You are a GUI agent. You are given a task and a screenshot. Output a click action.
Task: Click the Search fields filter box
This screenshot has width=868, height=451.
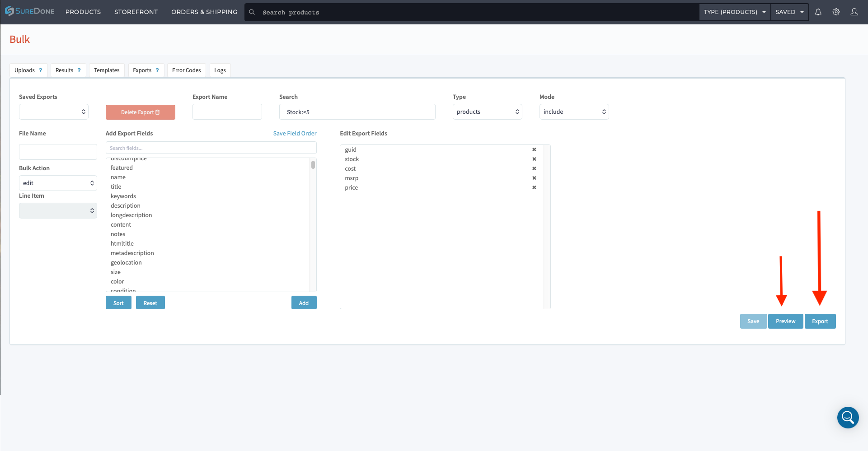click(211, 148)
